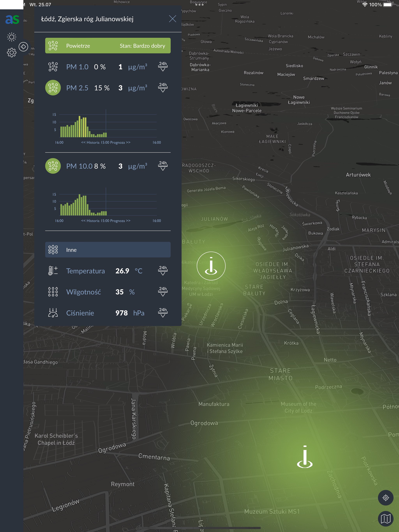399x532 pixels.
Task: Select the Powietrze section header
Action: click(108, 46)
